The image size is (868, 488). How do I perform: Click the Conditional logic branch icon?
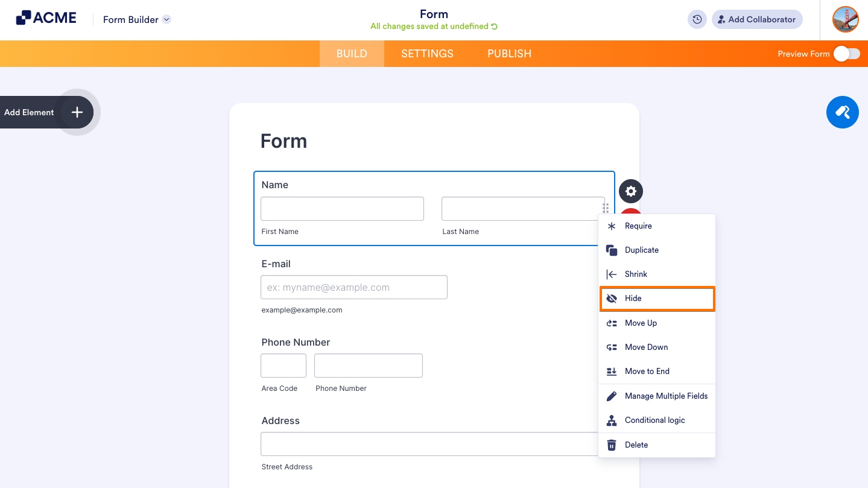[x=611, y=420]
